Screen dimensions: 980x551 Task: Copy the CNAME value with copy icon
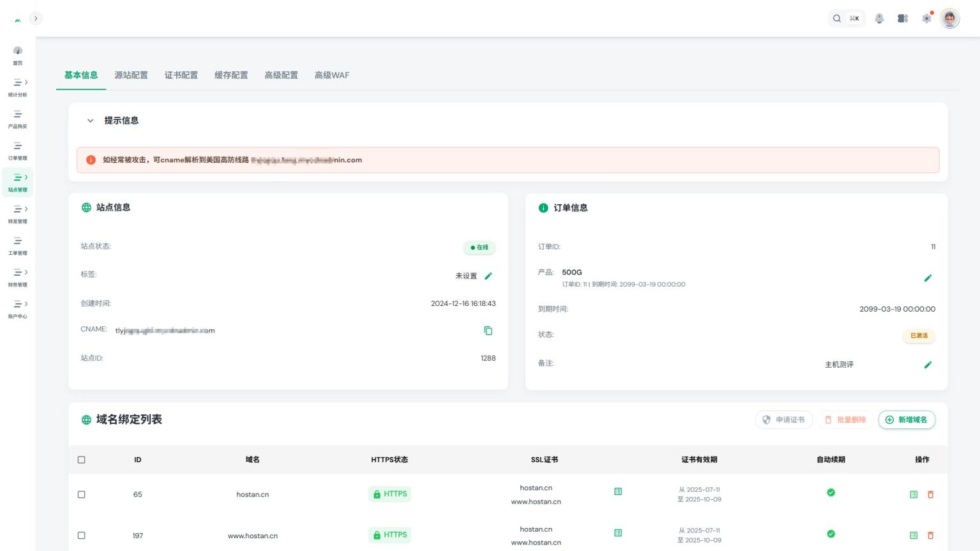[488, 331]
